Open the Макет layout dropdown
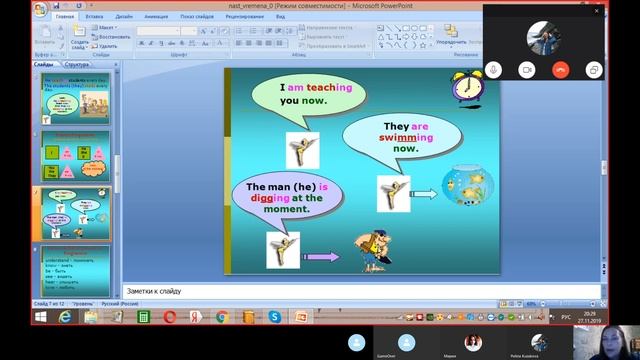 coord(105,27)
